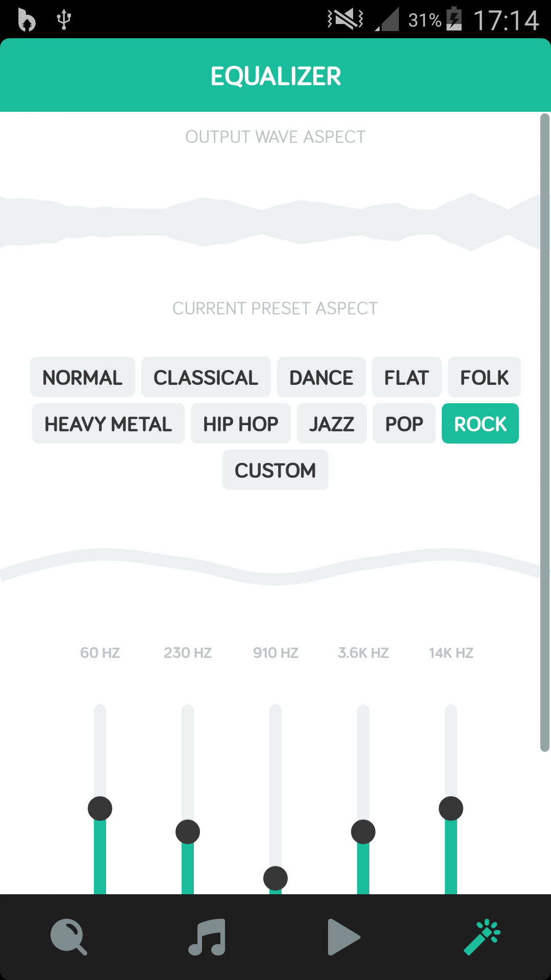Enable the HEAVY METAL preset
The image size is (551, 980).
(x=108, y=424)
